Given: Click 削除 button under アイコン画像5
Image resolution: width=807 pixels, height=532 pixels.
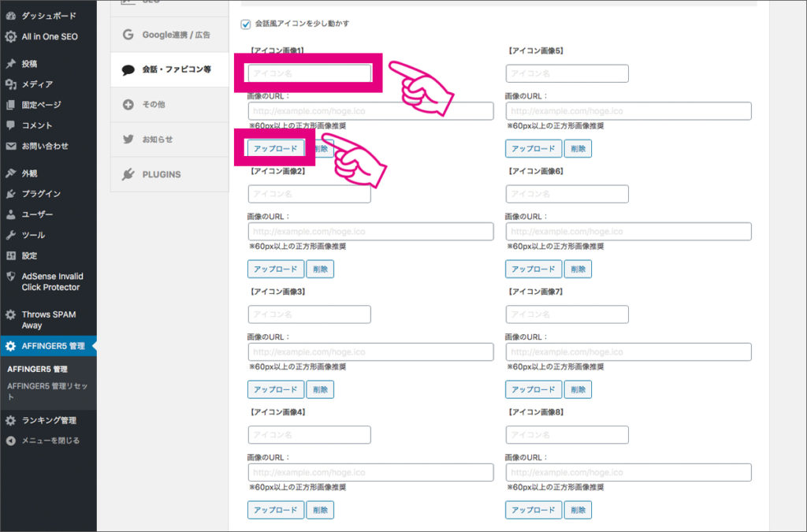Looking at the screenshot, I should [x=578, y=148].
